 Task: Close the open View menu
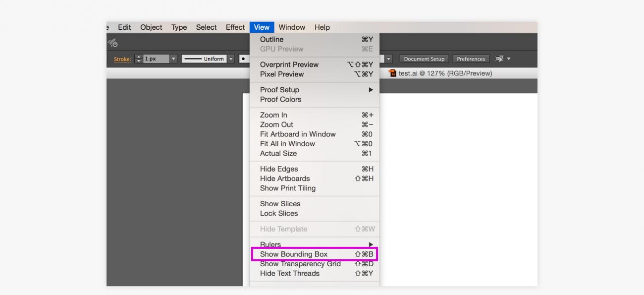click(262, 27)
